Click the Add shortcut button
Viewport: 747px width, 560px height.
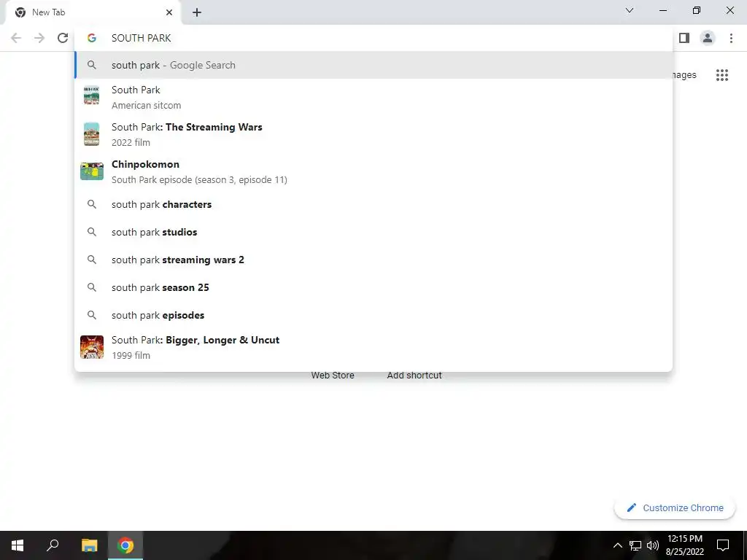point(414,376)
